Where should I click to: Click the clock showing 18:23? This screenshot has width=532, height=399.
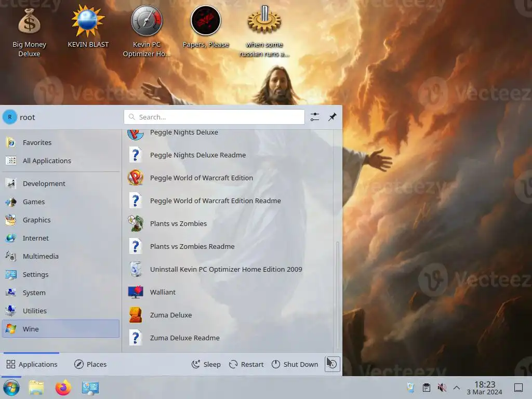click(x=485, y=388)
